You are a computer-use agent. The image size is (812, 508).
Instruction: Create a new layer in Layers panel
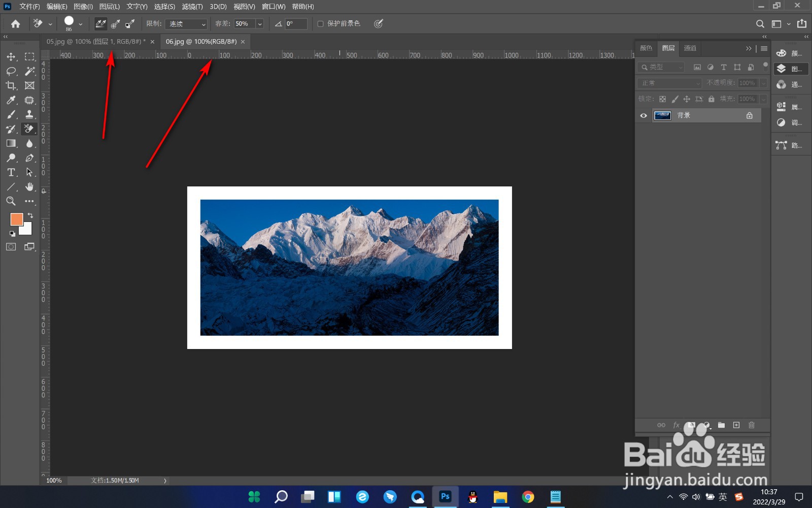pyautogui.click(x=736, y=425)
